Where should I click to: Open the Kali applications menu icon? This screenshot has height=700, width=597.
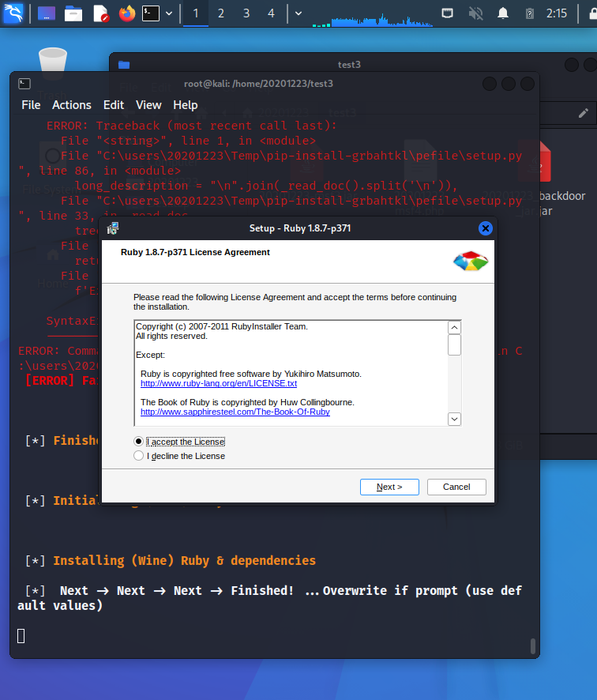pyautogui.click(x=13, y=13)
